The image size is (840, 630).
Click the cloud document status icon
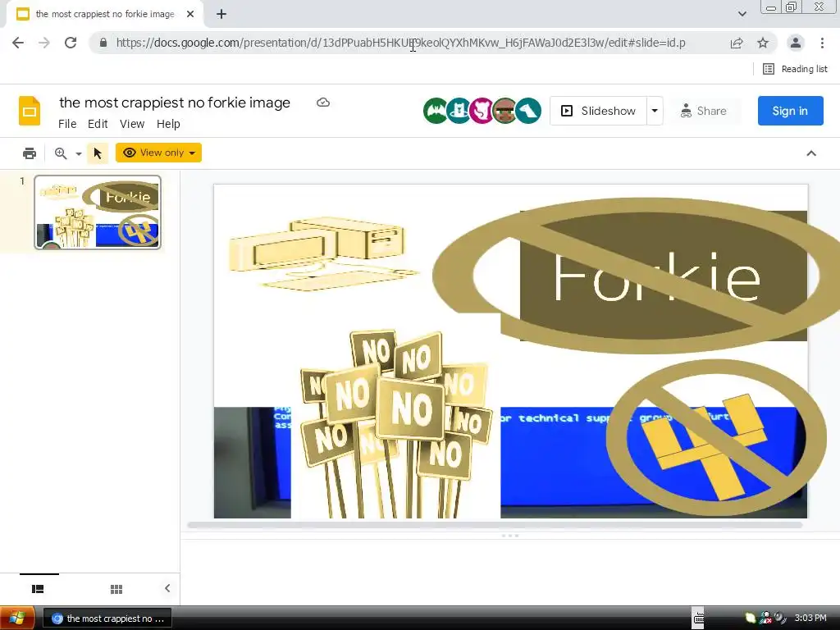click(x=322, y=103)
